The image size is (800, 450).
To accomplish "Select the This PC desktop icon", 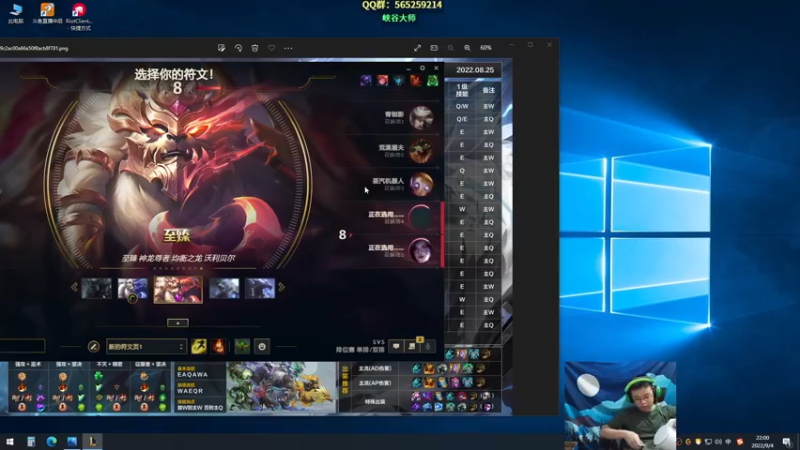I will [16, 14].
